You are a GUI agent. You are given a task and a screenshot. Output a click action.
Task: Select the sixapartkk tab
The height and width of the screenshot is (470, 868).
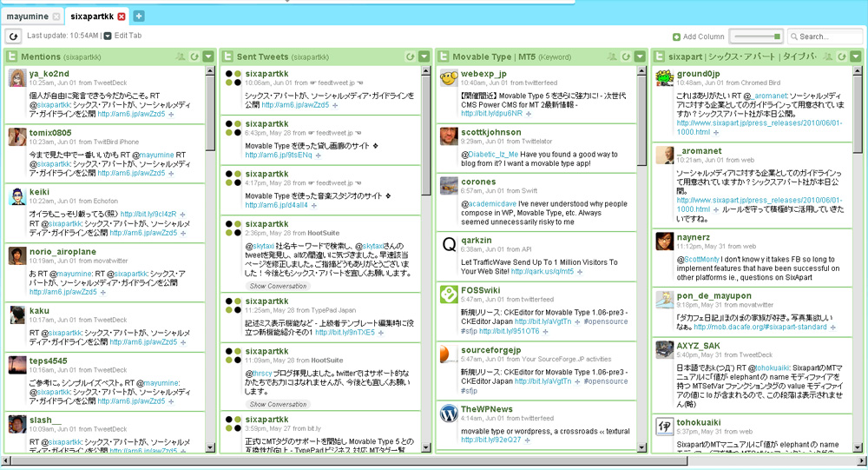(x=92, y=17)
